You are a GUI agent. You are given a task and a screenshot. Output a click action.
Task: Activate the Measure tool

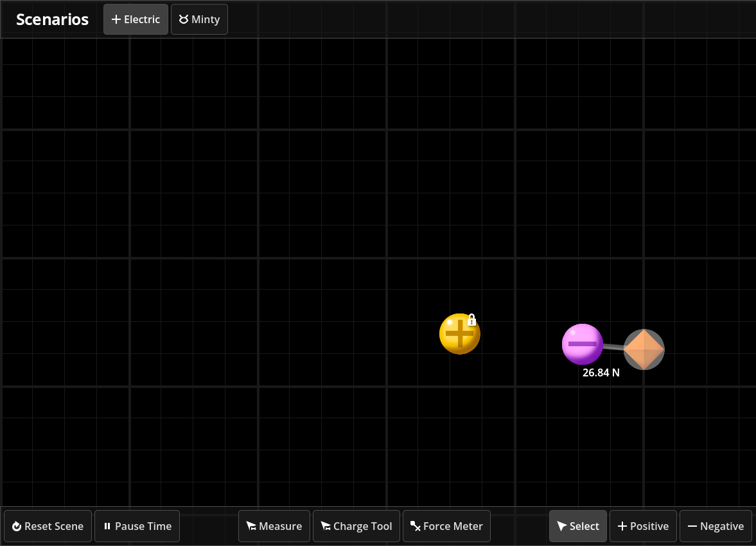[274, 526]
